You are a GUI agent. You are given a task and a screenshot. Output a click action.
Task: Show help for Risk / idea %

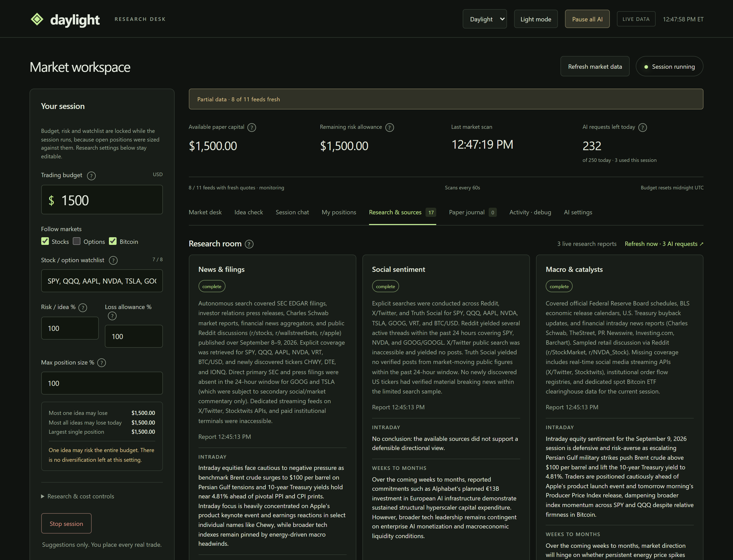coord(83,307)
